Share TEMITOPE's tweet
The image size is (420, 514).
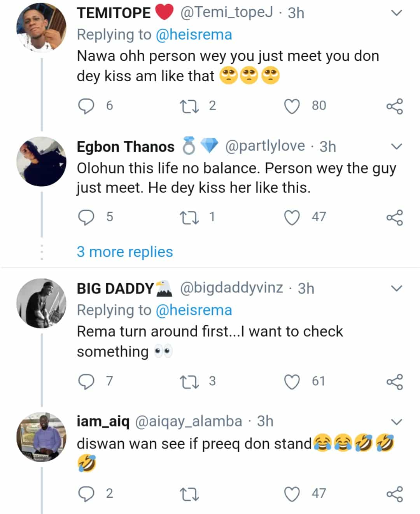395,106
